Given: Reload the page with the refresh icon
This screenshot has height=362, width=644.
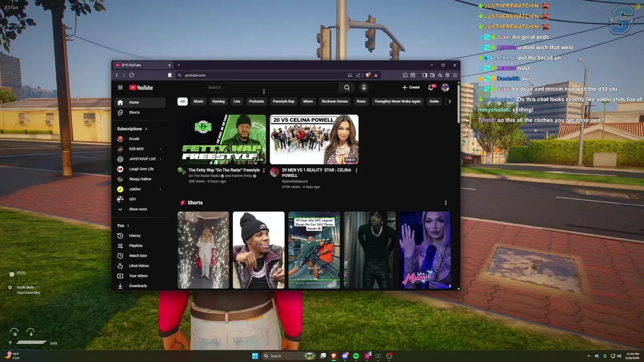Looking at the screenshot, I should [132, 75].
